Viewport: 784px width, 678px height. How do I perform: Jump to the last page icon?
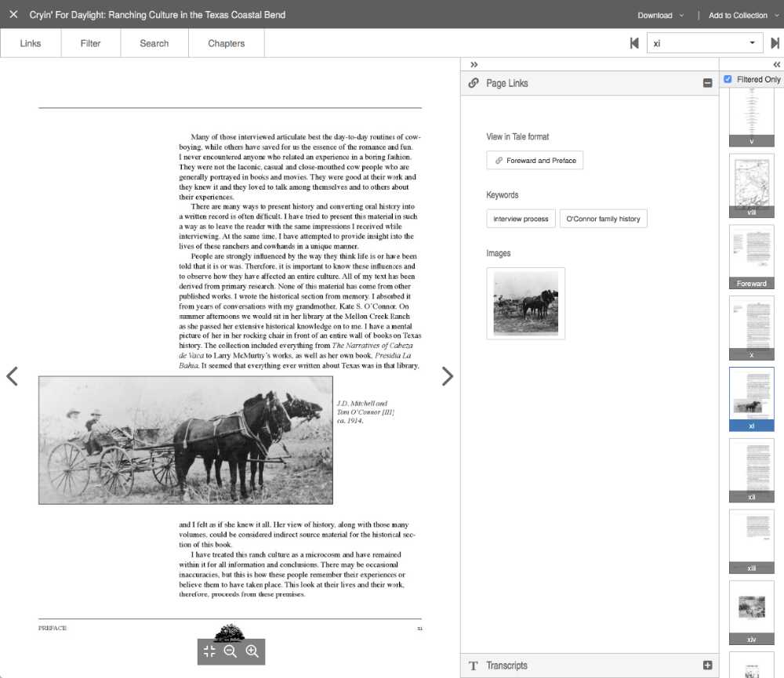[x=775, y=43]
